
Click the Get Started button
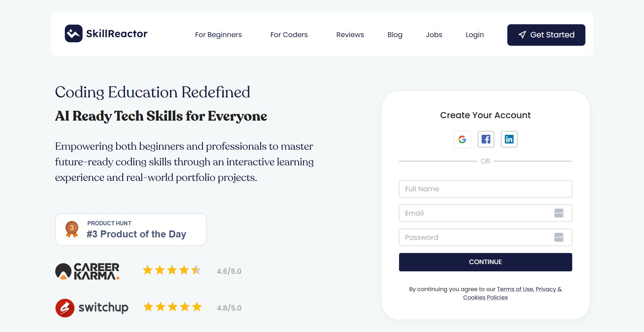546,35
